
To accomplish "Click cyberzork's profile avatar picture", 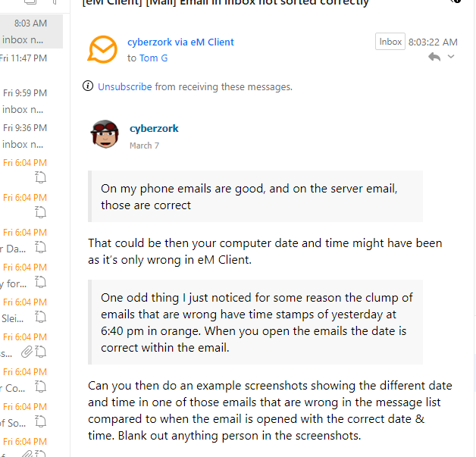I will 105,135.
